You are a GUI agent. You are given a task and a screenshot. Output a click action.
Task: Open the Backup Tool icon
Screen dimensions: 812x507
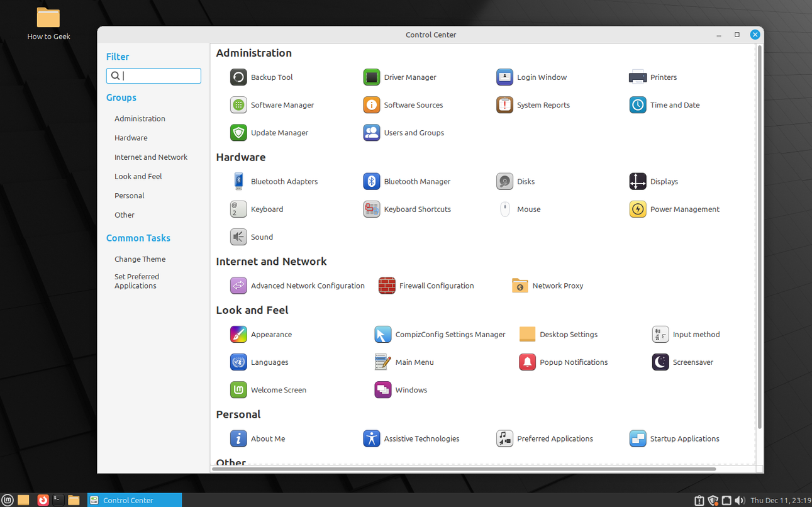tap(238, 77)
